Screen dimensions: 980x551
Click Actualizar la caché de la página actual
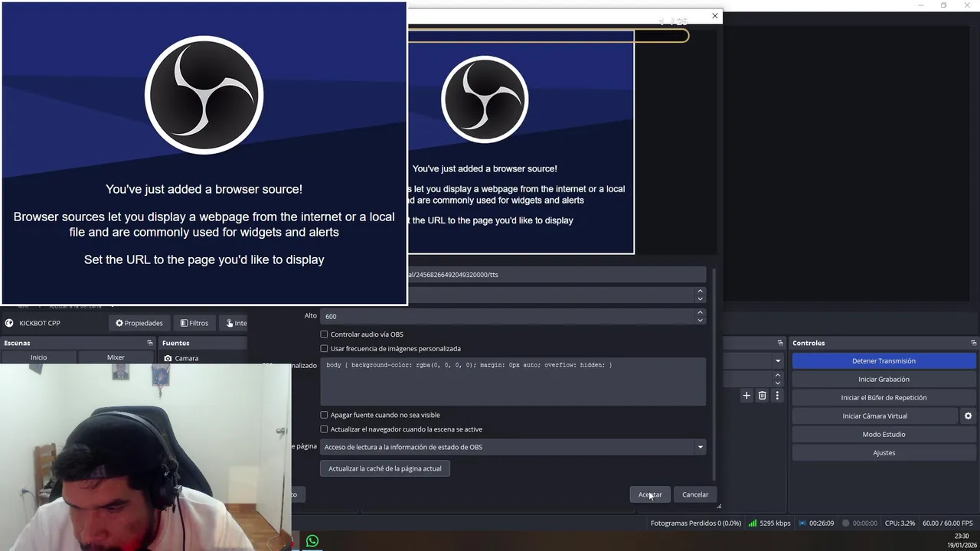pos(384,468)
